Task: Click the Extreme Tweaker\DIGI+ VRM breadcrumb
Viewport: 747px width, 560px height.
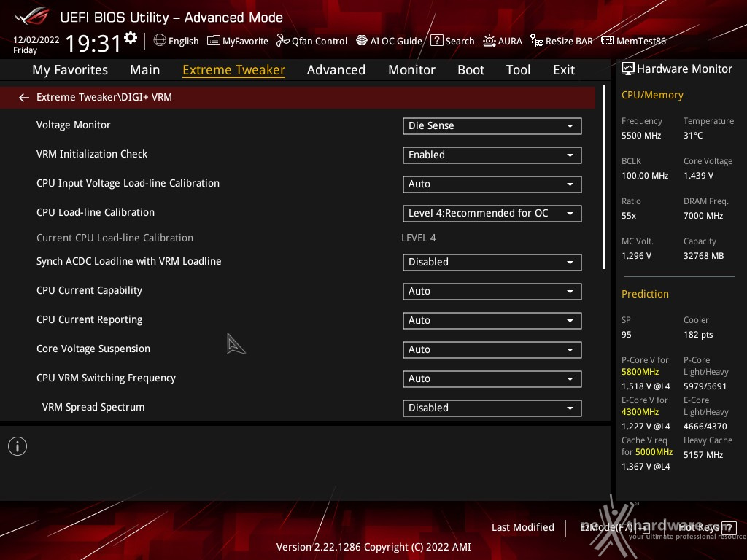Action: point(104,97)
